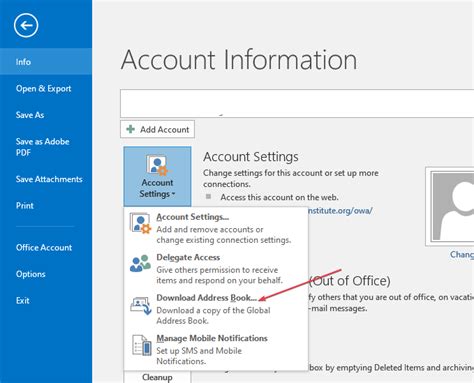The height and width of the screenshot is (383, 474).
Task: Click the green plus icon on Add Account
Action: click(131, 129)
